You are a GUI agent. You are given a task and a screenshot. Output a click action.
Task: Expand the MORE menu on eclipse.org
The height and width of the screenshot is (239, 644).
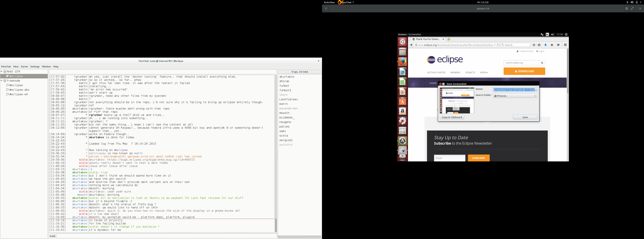pyautogui.click(x=484, y=73)
